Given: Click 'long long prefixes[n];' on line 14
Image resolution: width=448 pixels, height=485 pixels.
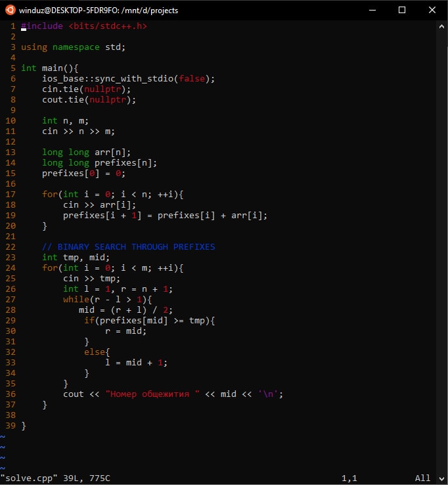Looking at the screenshot, I should pyautogui.click(x=100, y=163).
